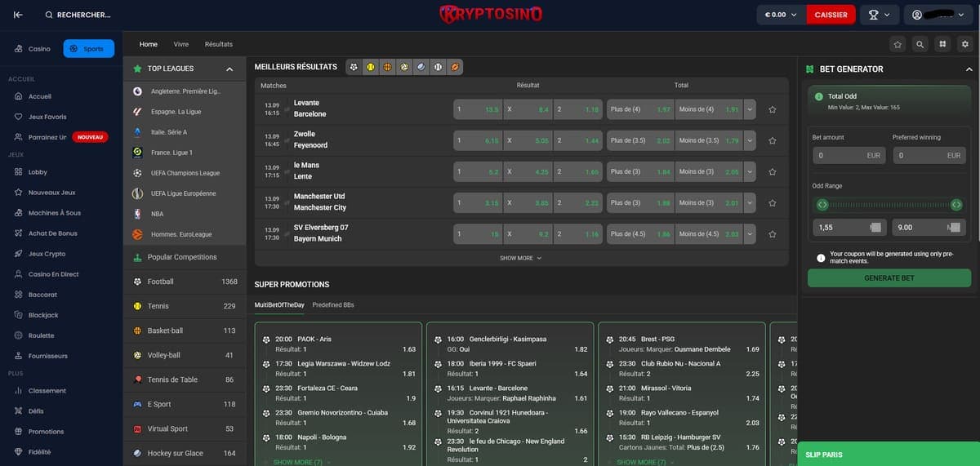
Task: Favorite the SV Elversberg 07 - Bayern Munich match
Action: pyautogui.click(x=772, y=233)
